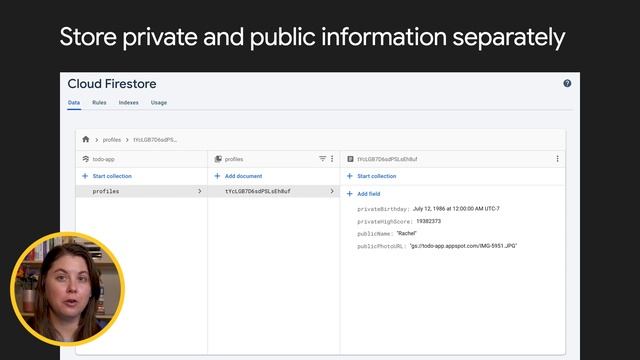This screenshot has width=640, height=360.
Task: Switch to the Data tab
Action: 74,102
